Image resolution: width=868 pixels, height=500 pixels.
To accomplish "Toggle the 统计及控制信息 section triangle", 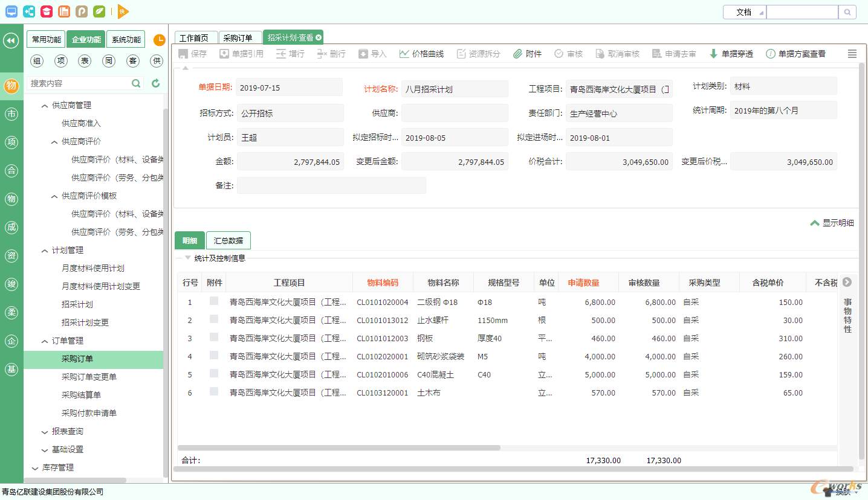I will 187,258.
